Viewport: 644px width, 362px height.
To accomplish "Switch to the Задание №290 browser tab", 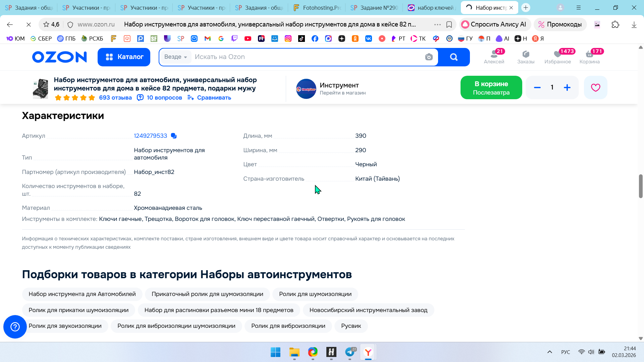I will pyautogui.click(x=375, y=8).
